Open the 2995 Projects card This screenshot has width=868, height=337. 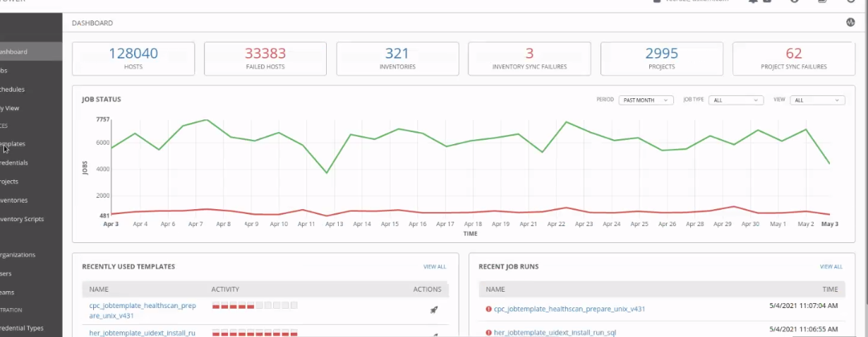tap(662, 59)
